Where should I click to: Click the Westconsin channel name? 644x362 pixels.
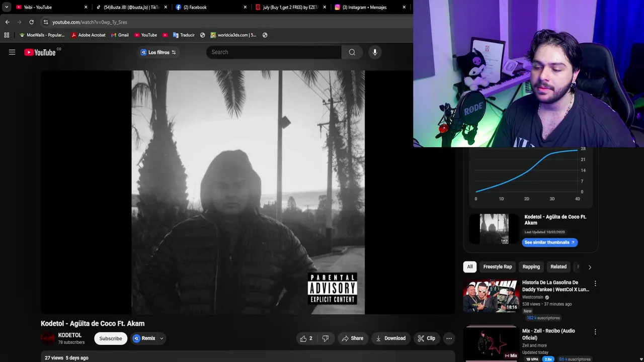tap(533, 297)
